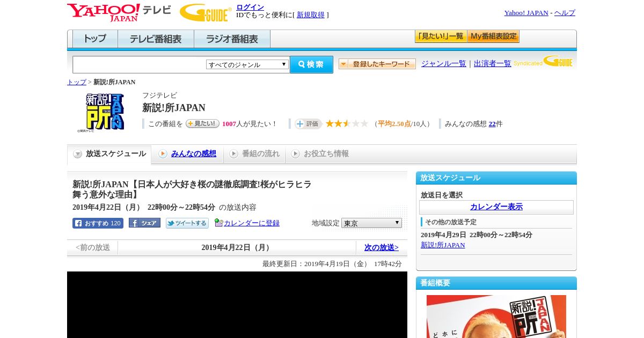Open the ジャンル一覧 link
This screenshot has width=644, height=338.
point(443,63)
